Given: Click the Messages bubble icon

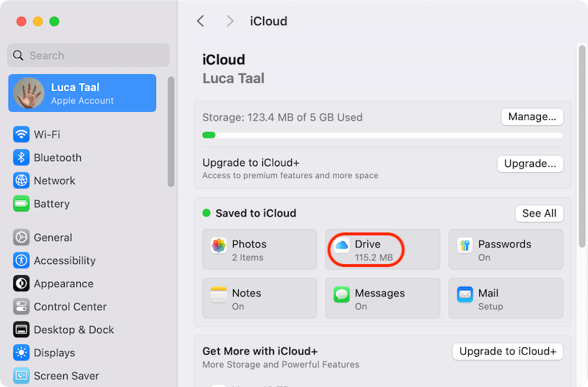Looking at the screenshot, I should click(x=342, y=294).
